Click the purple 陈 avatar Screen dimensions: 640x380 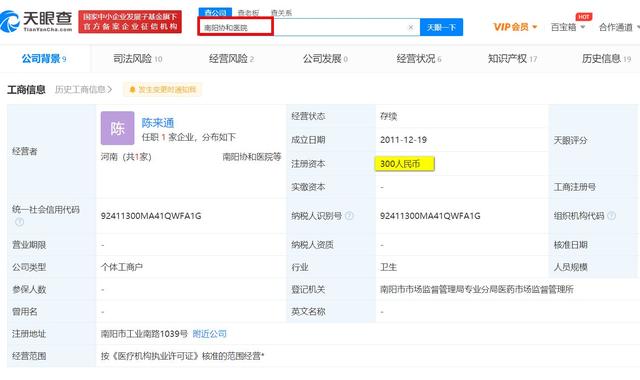tap(118, 128)
